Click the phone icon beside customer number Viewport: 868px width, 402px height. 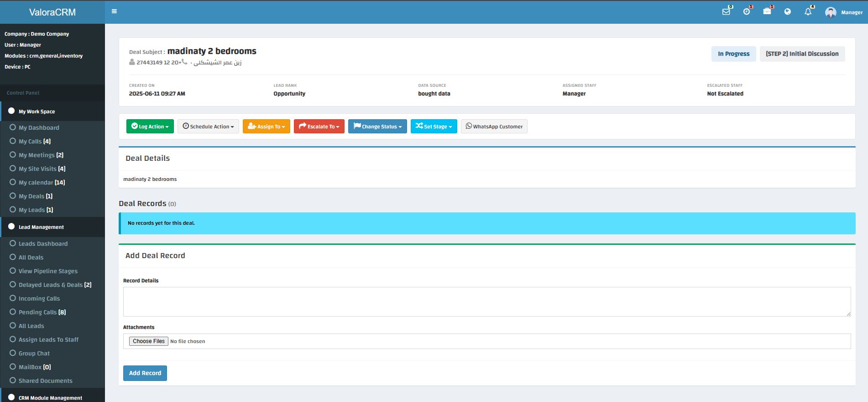click(x=184, y=62)
